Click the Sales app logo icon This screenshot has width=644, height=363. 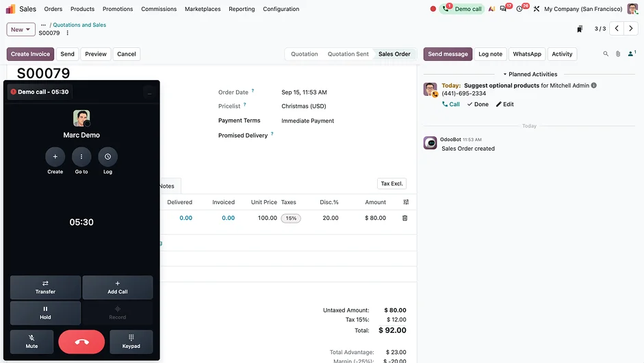(11, 9)
